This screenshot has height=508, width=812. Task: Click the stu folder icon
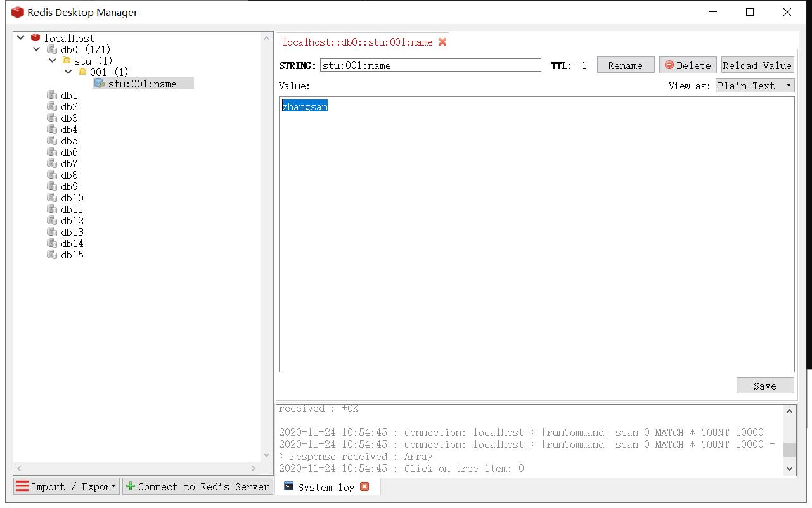[x=67, y=61]
